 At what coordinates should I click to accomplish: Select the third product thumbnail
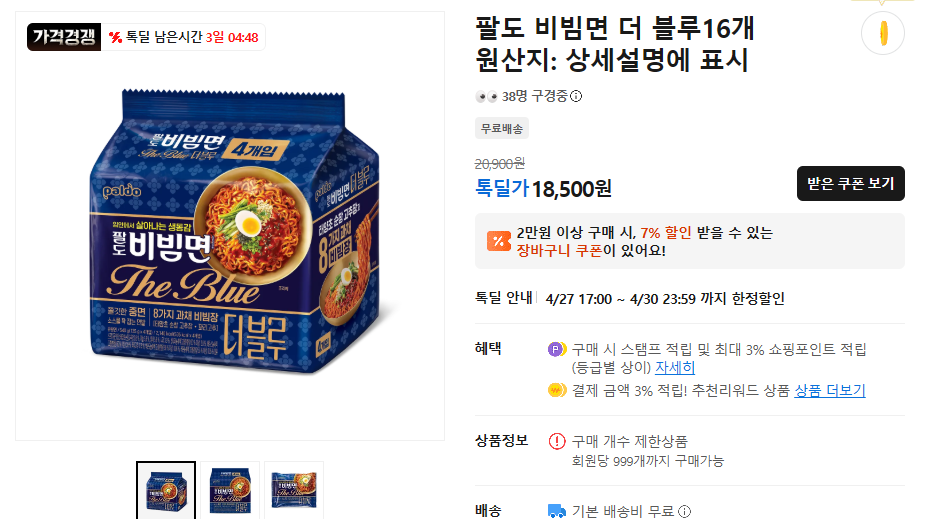click(294, 490)
